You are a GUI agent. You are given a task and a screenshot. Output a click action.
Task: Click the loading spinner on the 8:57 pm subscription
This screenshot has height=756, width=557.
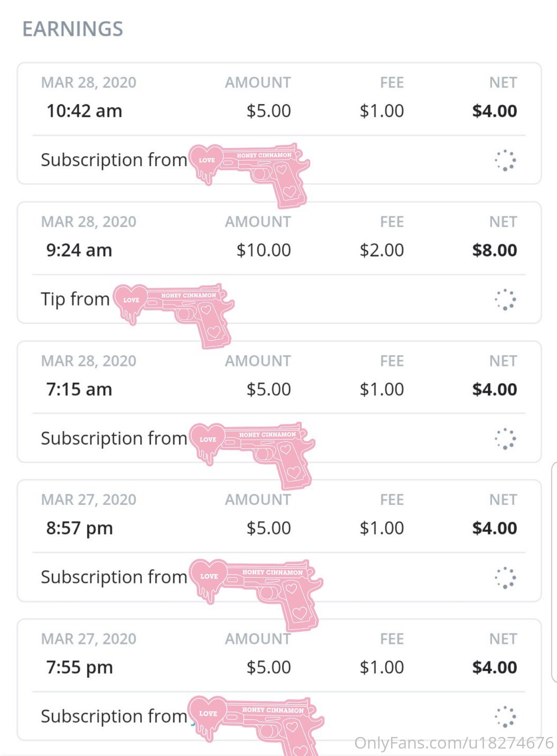pos(505,577)
